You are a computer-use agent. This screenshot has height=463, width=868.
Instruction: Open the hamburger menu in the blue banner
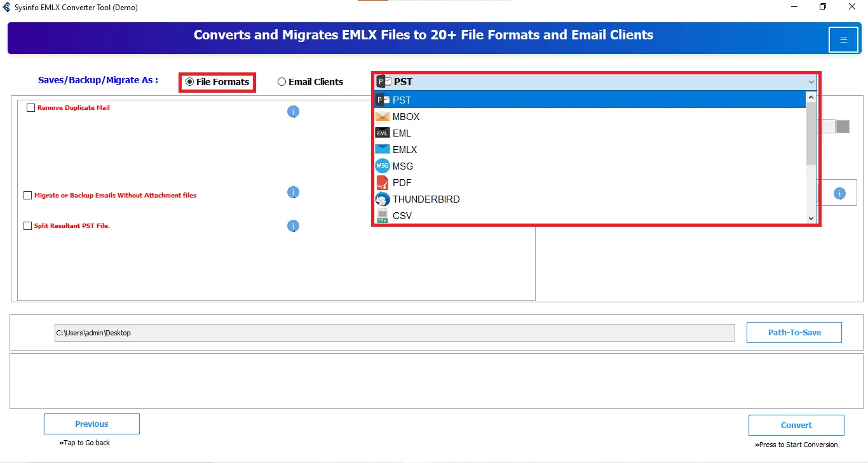point(843,40)
